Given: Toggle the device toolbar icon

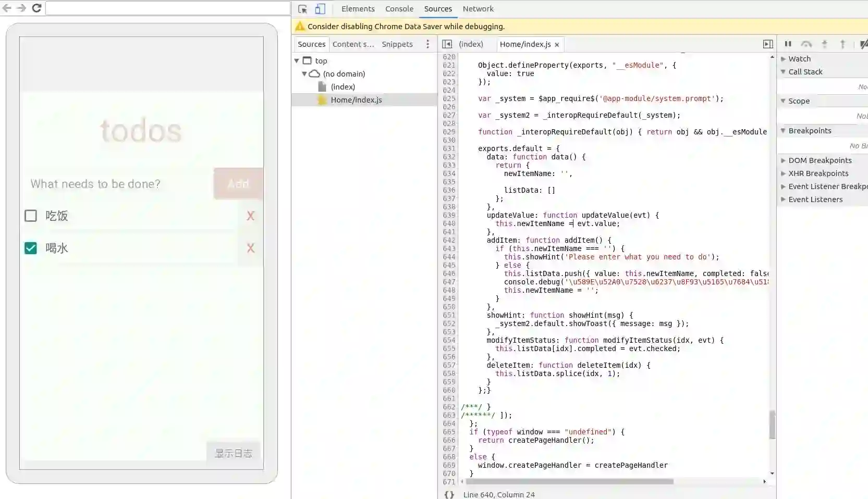Looking at the screenshot, I should click(x=320, y=9).
